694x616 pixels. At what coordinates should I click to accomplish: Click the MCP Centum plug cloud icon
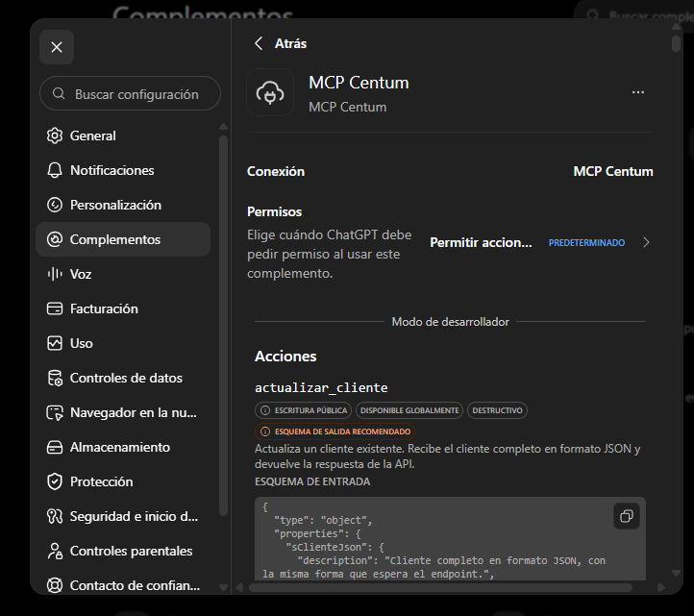[x=270, y=92]
